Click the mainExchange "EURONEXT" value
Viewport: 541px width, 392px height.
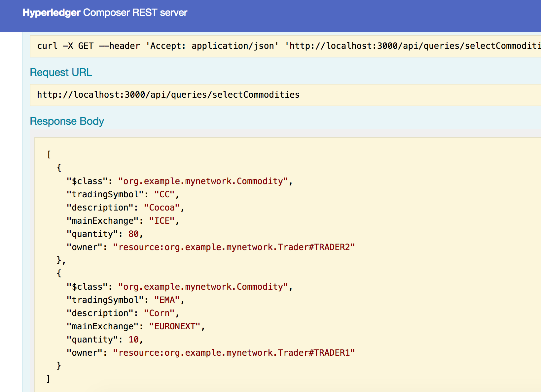coord(175,326)
